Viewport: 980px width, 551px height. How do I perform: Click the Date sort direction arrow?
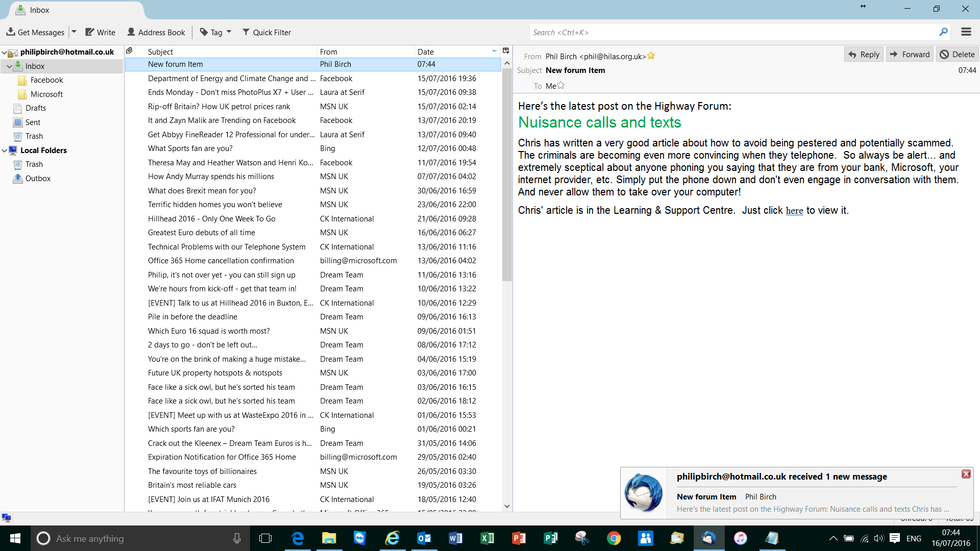pos(494,52)
